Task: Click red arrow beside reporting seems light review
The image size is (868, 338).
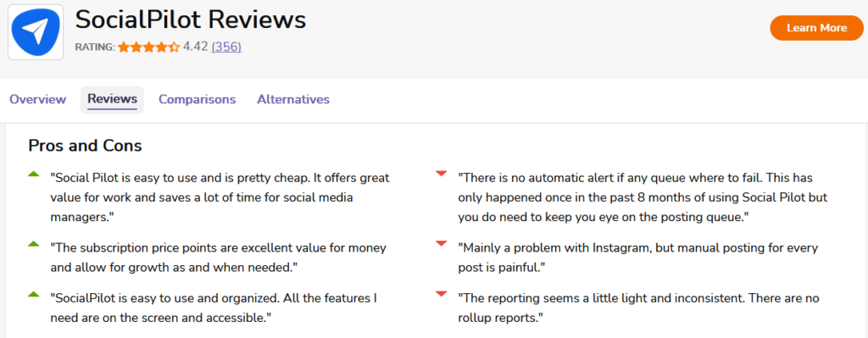Action: click(441, 294)
